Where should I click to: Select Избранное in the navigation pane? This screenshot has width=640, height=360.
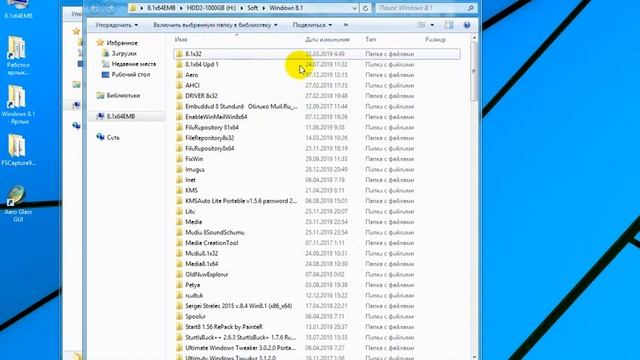122,43
